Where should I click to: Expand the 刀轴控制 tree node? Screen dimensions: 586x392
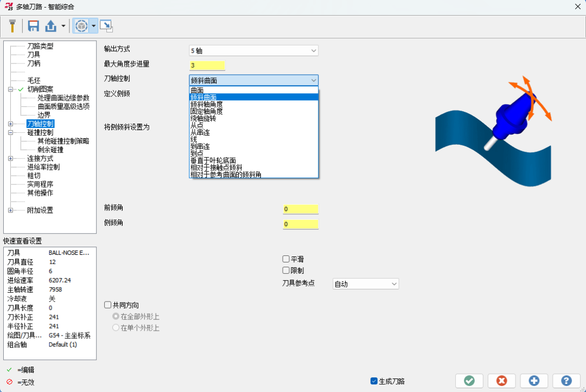[10, 124]
